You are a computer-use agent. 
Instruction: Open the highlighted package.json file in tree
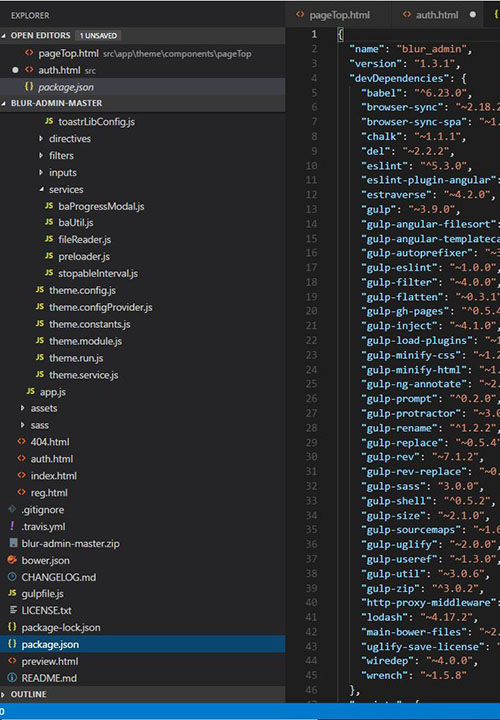pyautogui.click(x=142, y=644)
